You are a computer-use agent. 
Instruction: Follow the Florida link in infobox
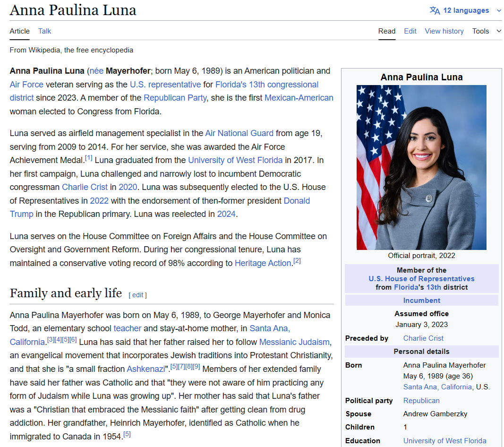tap(406, 287)
